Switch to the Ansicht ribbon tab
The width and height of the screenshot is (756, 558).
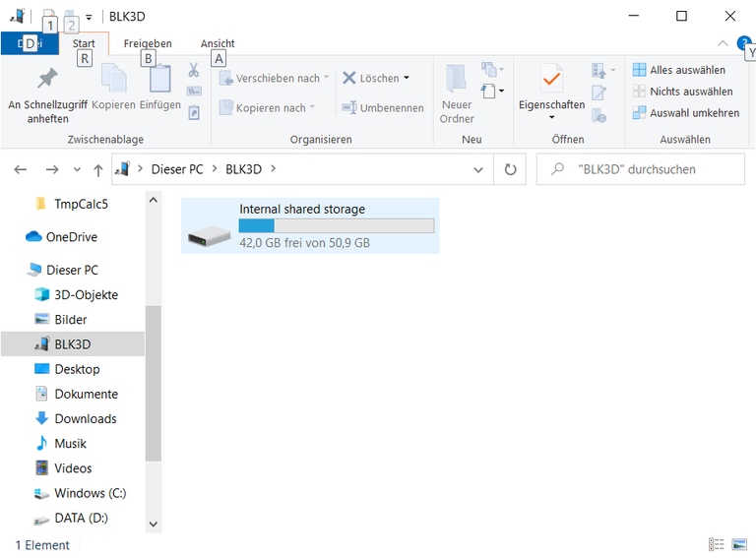coord(218,43)
